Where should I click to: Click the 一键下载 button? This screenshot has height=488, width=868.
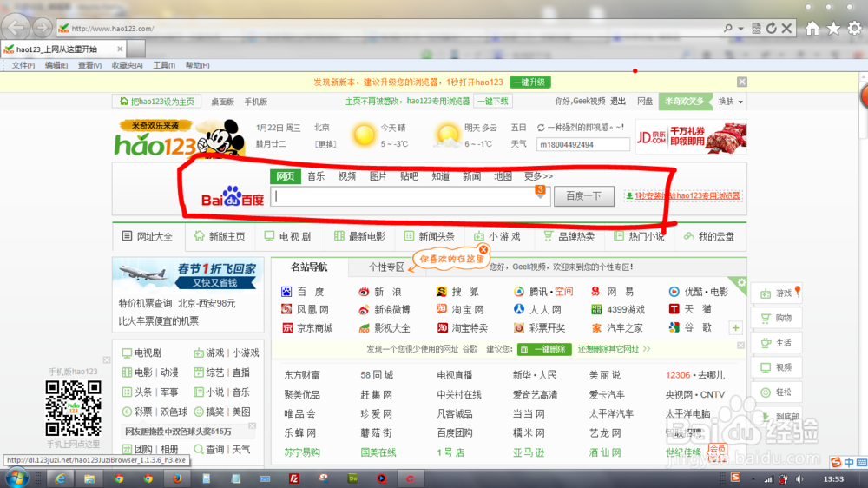(x=493, y=102)
